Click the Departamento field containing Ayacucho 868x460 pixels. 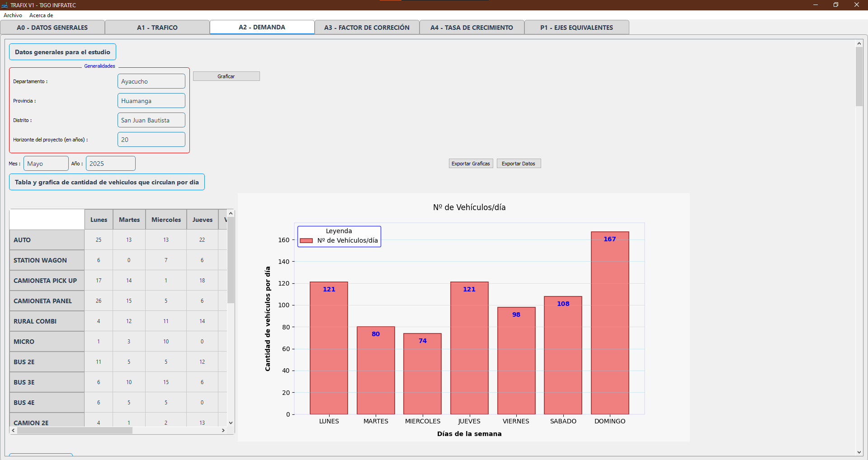[151, 81]
